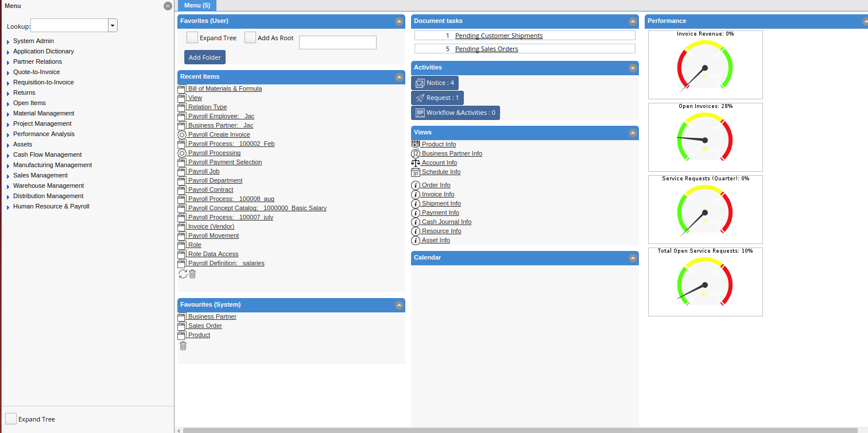Collapse the Activities panel
Image resolution: width=868 pixels, height=433 pixels.
pyautogui.click(x=633, y=68)
